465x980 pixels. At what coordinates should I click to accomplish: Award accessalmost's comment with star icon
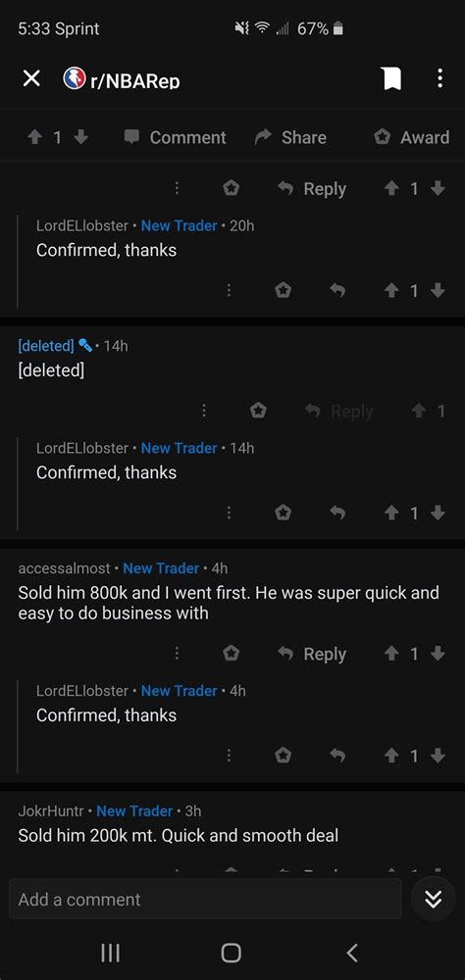point(232,654)
